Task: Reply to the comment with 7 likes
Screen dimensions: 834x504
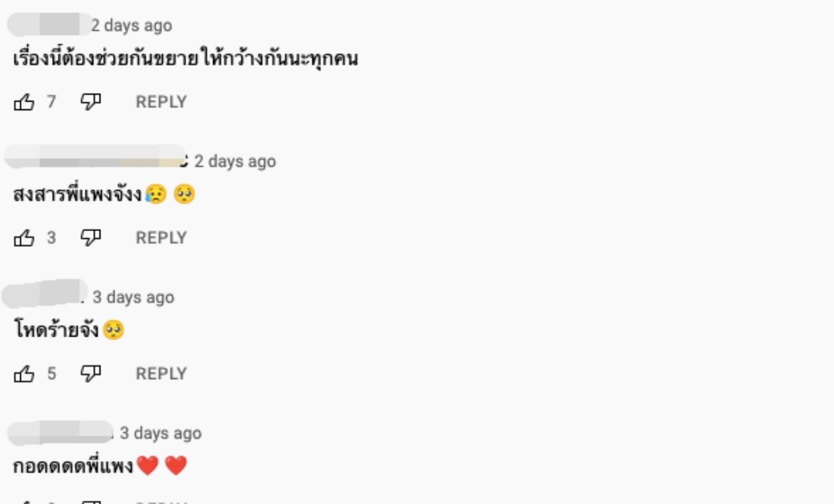Action: click(161, 102)
